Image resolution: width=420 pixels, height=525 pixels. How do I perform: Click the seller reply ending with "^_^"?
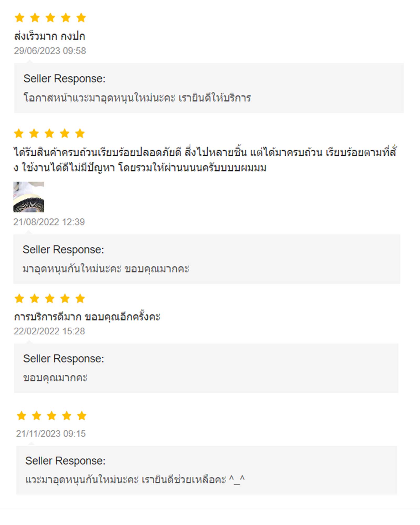click(135, 480)
